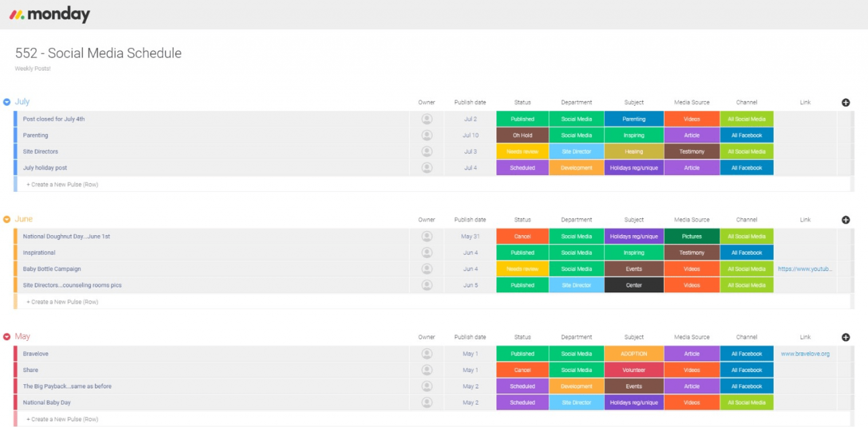Change Cancel status for National Doughnut Day
Image resolution: width=868 pixels, height=427 pixels.
tap(522, 237)
